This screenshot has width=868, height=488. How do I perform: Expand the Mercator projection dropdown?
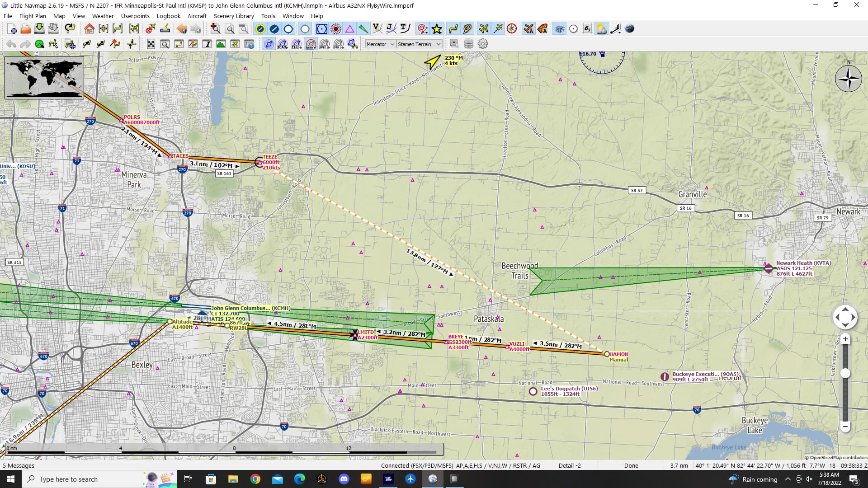(x=380, y=44)
